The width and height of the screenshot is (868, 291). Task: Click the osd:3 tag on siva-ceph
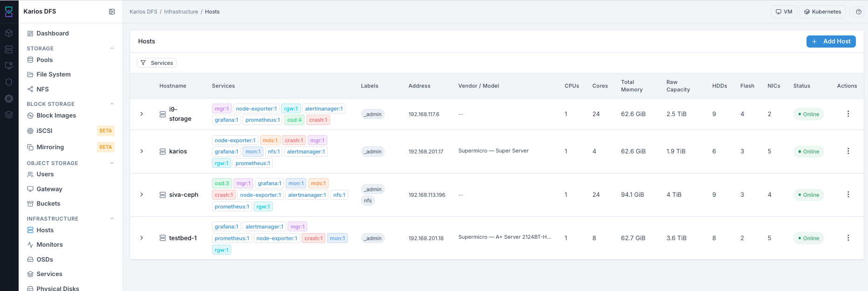[222, 183]
